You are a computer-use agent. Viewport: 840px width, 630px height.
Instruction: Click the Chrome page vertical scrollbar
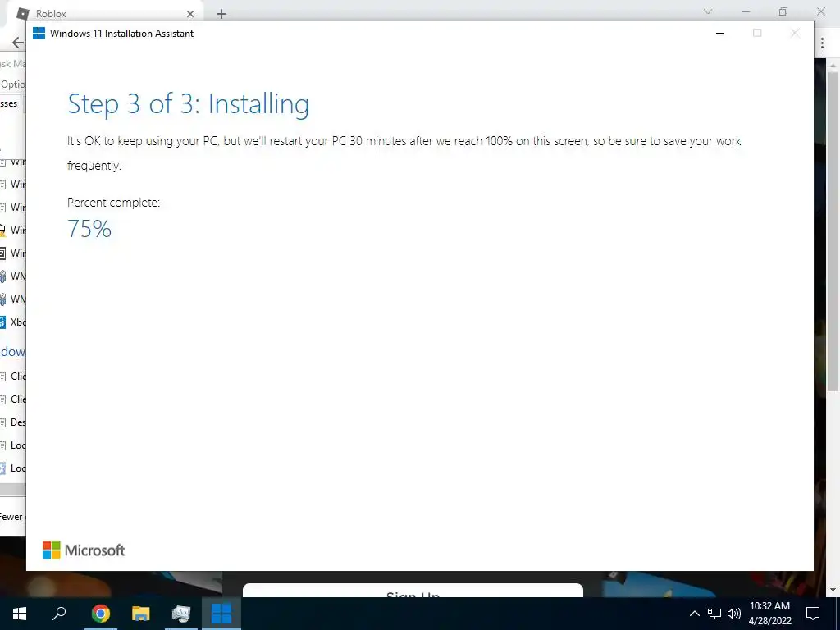point(833,231)
